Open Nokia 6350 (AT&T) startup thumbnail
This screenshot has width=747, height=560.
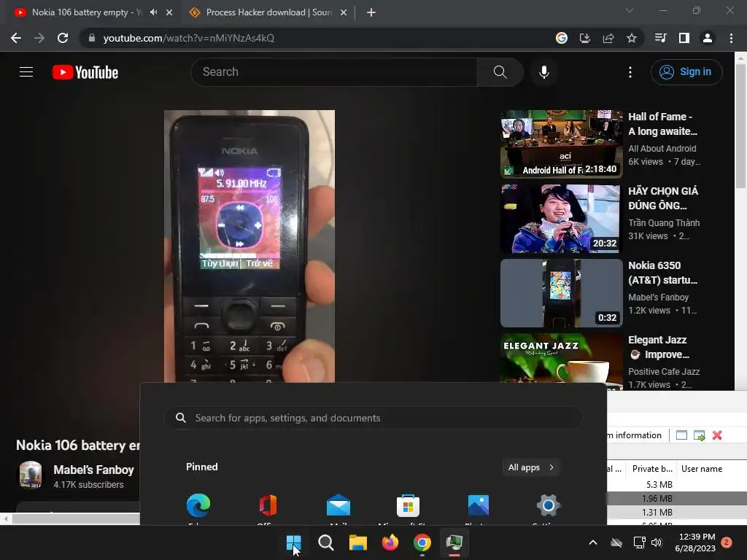click(x=562, y=293)
